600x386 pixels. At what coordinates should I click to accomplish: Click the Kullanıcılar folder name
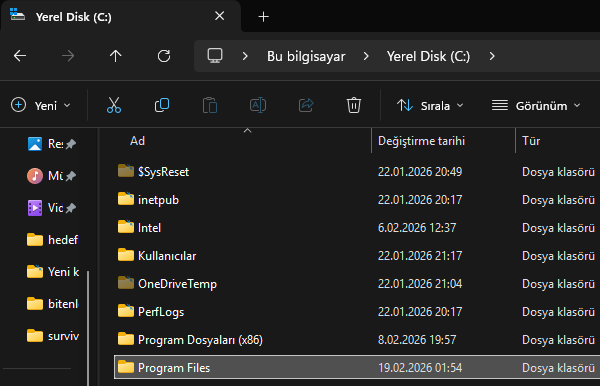[x=167, y=256]
